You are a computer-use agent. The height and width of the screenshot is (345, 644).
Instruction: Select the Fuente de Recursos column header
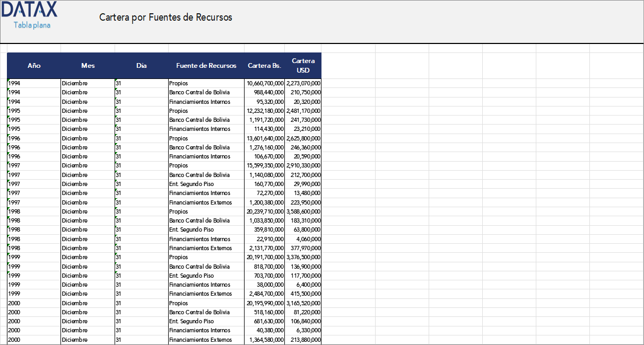205,65
